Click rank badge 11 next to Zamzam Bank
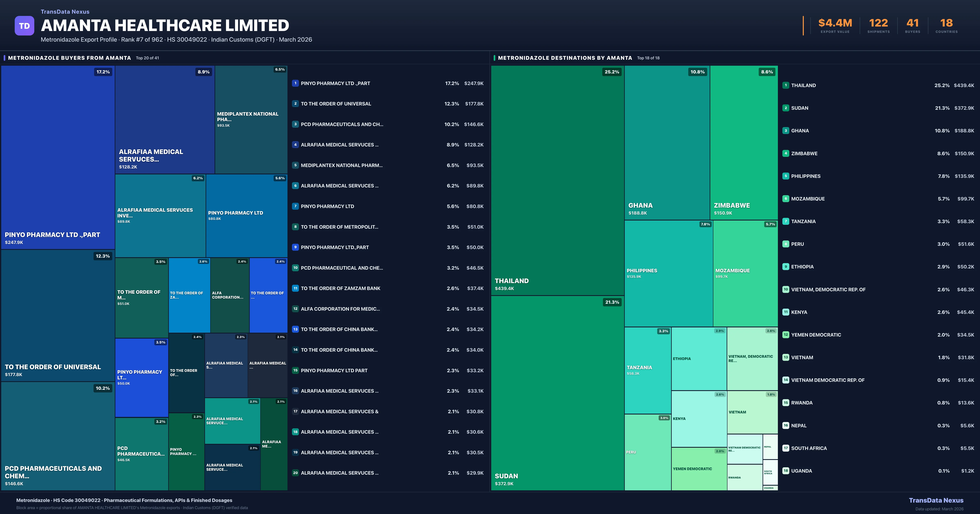The height and width of the screenshot is (514, 980). [295, 288]
